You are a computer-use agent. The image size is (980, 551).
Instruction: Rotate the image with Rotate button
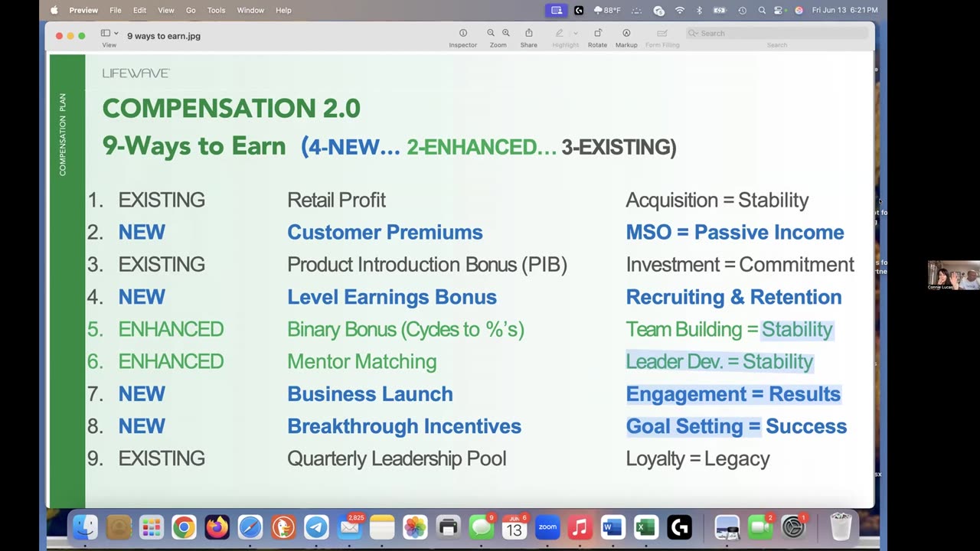click(597, 34)
